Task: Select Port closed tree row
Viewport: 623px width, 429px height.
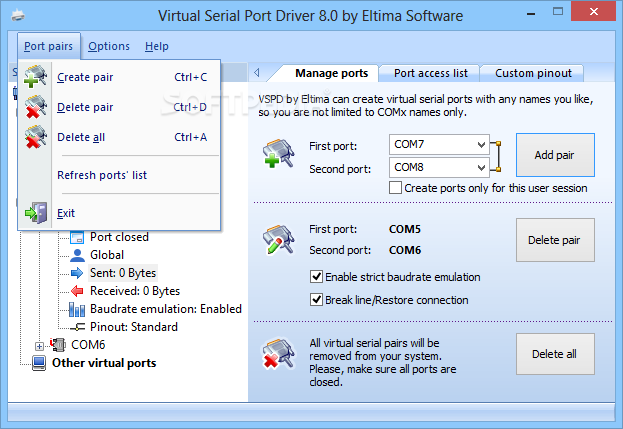Action: pos(119,237)
